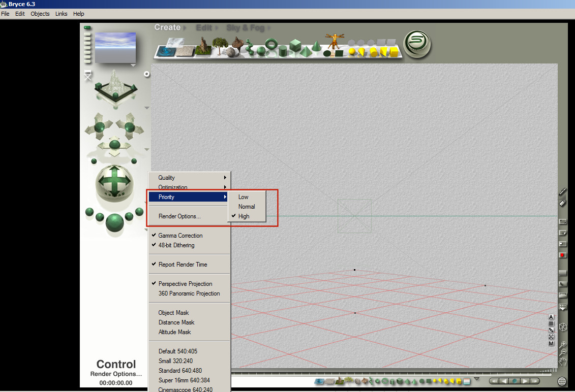Click the 'A' selection button

(551, 317)
